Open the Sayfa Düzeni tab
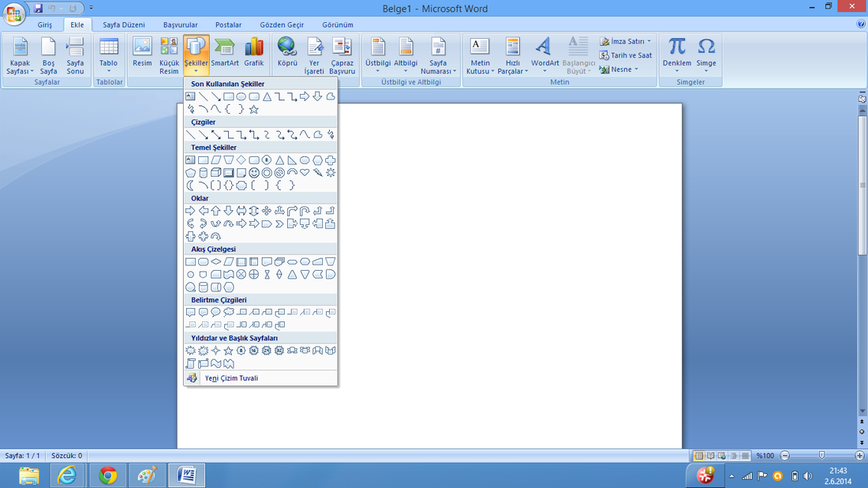This screenshot has width=868, height=488. pos(123,25)
